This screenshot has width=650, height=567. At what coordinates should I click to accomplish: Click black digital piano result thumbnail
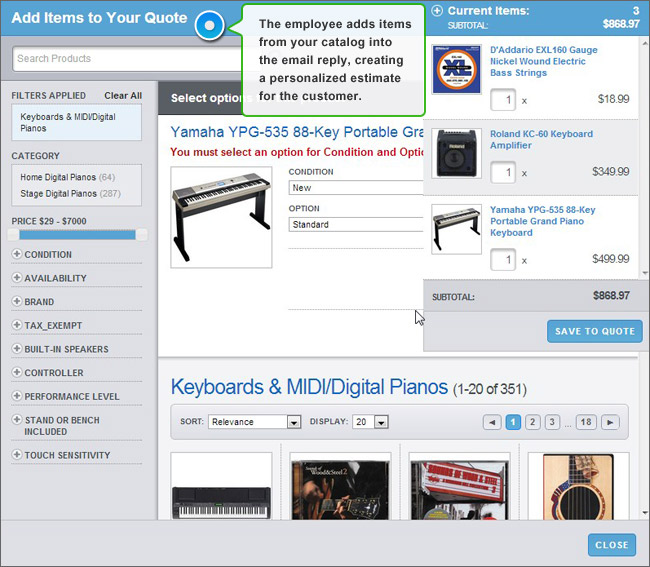[x=221, y=486]
